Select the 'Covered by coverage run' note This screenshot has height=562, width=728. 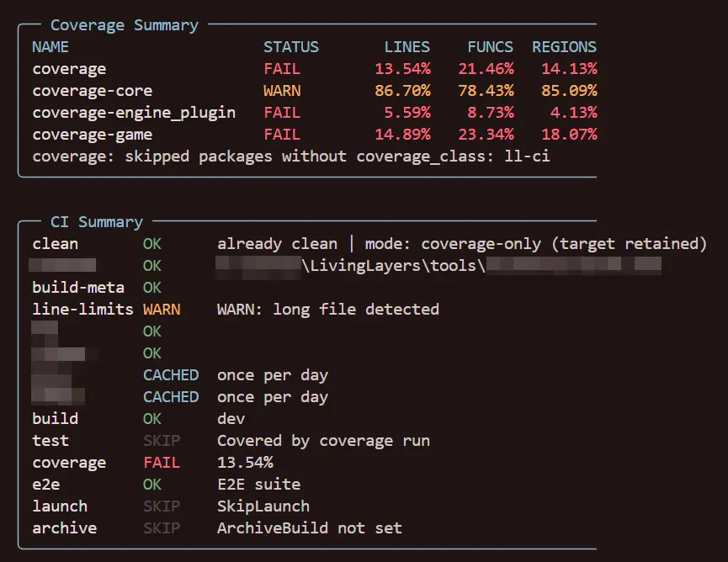[x=323, y=441]
